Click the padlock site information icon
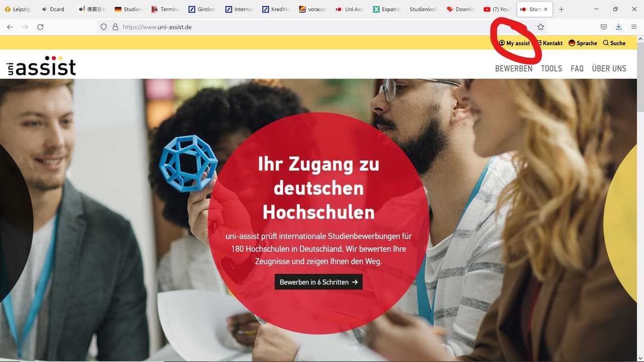The height and width of the screenshot is (362, 644). pos(115,27)
